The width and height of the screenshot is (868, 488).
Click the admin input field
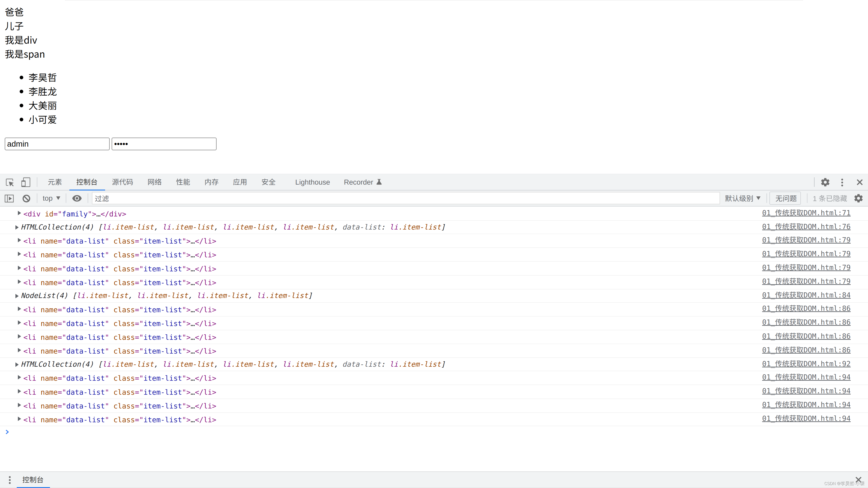pos(57,144)
